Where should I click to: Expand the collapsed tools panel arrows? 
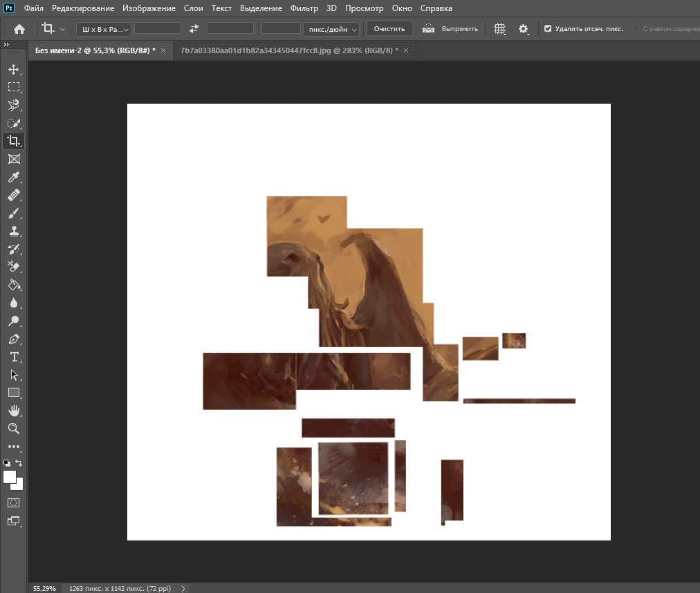point(6,45)
